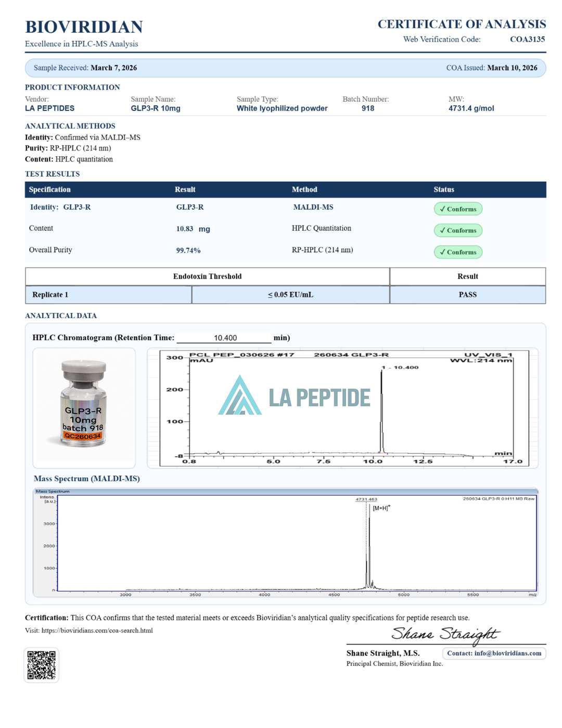Click the [M+H]+ peak label

pos(381,508)
